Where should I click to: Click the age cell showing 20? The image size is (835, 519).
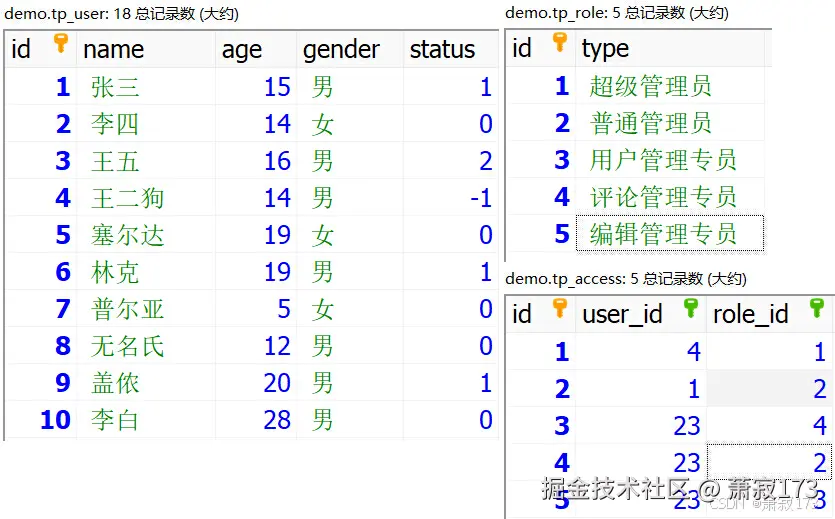pyautogui.click(x=256, y=383)
